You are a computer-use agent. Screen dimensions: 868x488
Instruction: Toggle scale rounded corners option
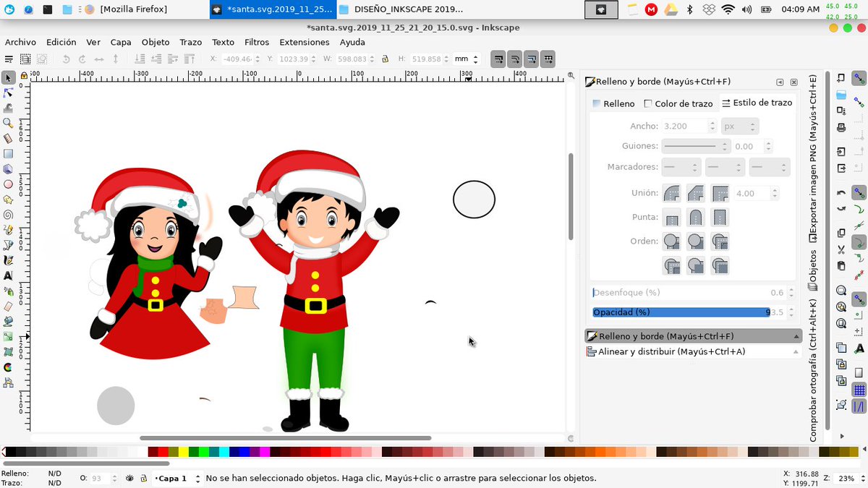point(514,59)
